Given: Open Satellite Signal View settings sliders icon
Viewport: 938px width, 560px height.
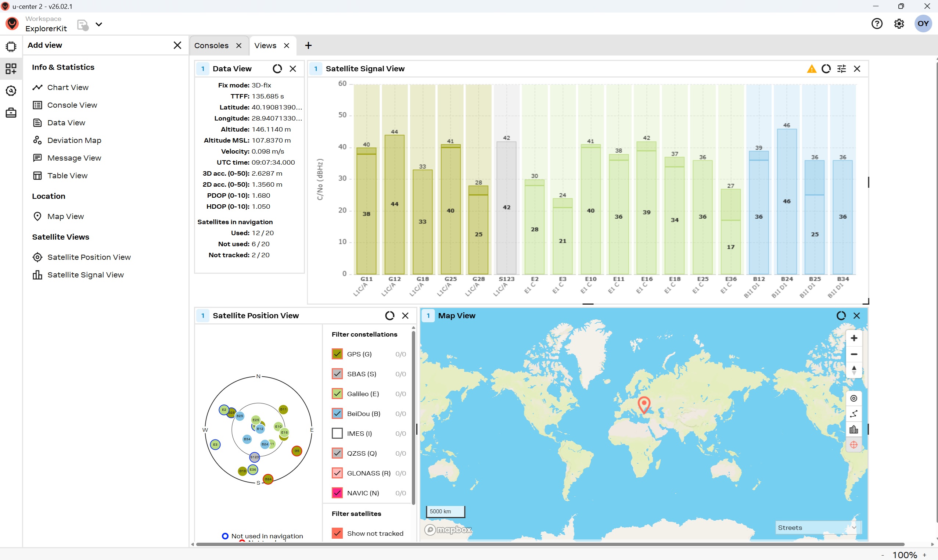Looking at the screenshot, I should tap(841, 69).
